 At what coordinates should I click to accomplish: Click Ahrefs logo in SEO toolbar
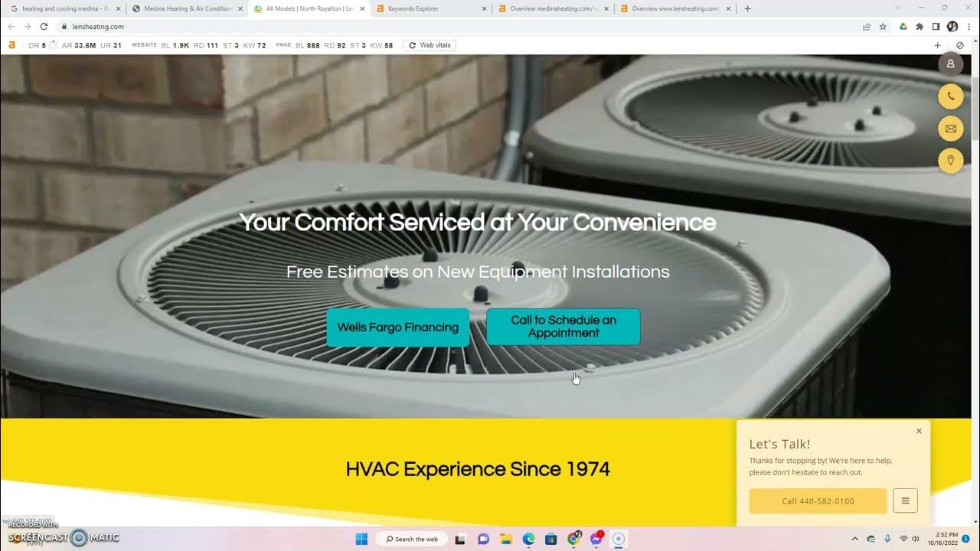click(x=12, y=45)
